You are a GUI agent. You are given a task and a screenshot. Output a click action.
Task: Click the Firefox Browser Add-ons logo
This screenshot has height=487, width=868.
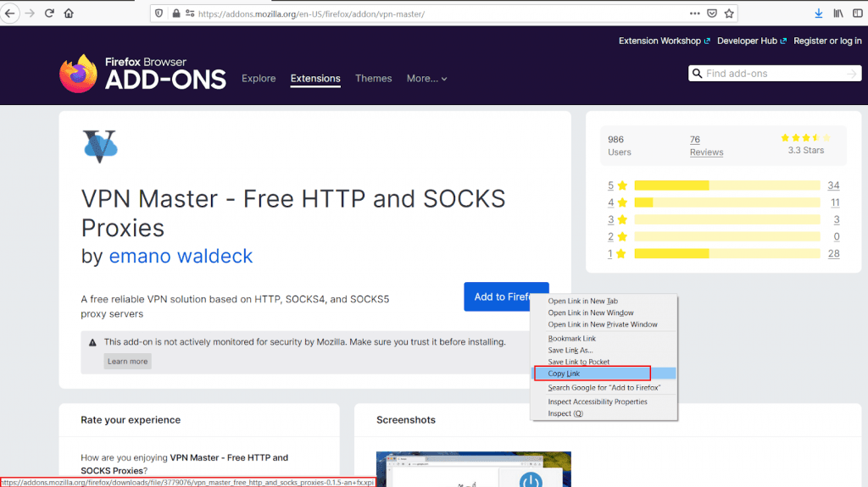pos(142,75)
